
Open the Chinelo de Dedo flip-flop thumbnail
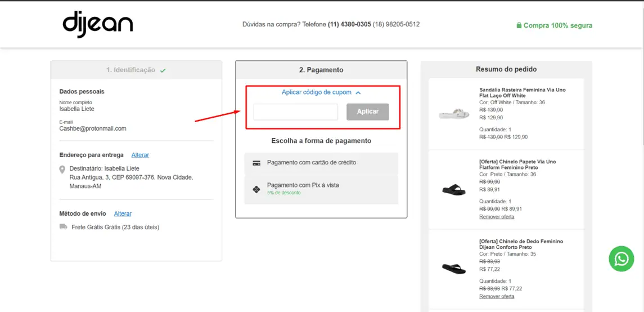click(x=454, y=269)
